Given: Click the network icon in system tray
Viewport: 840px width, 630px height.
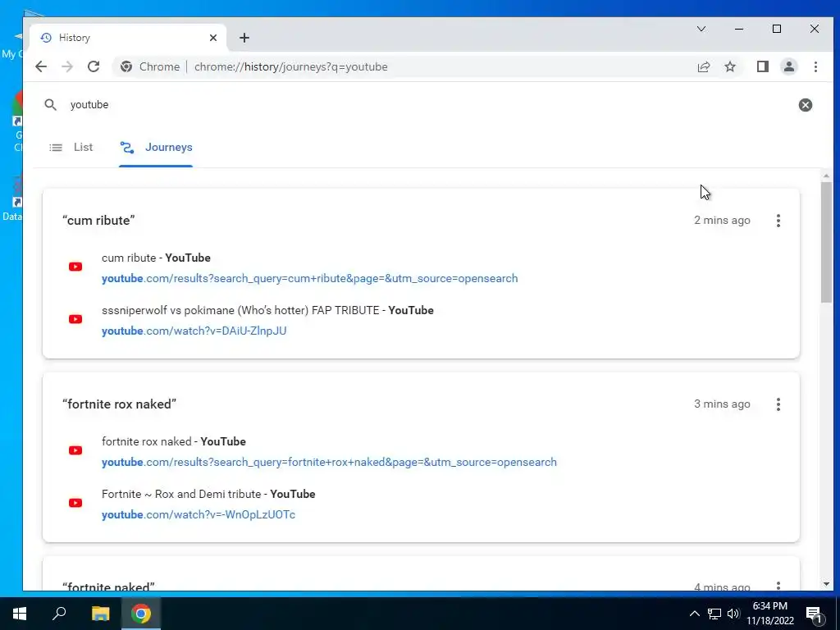Looking at the screenshot, I should [x=714, y=614].
